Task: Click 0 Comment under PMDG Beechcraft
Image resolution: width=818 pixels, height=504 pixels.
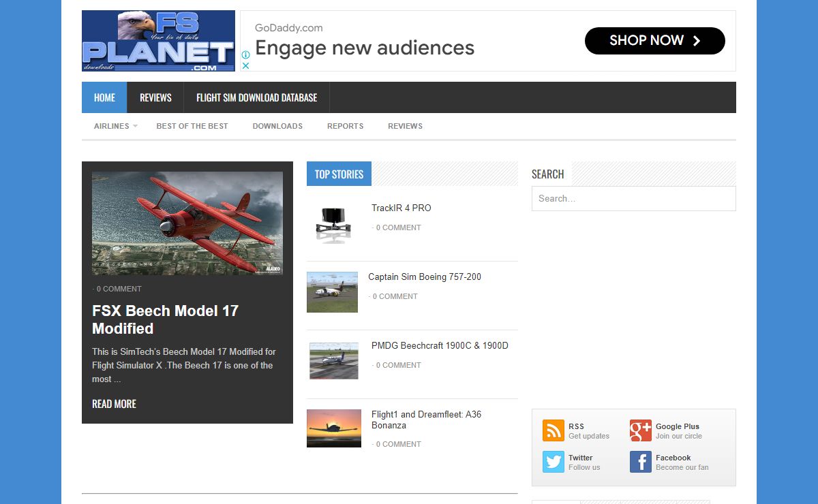Action: [x=399, y=365]
